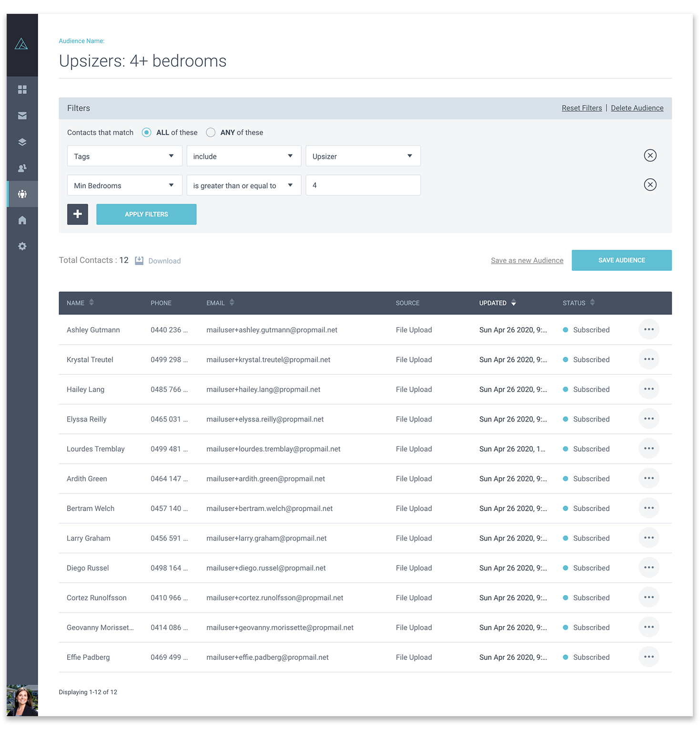Click the PHONE column header
Image resolution: width=700 pixels, height=730 pixels.
161,303
